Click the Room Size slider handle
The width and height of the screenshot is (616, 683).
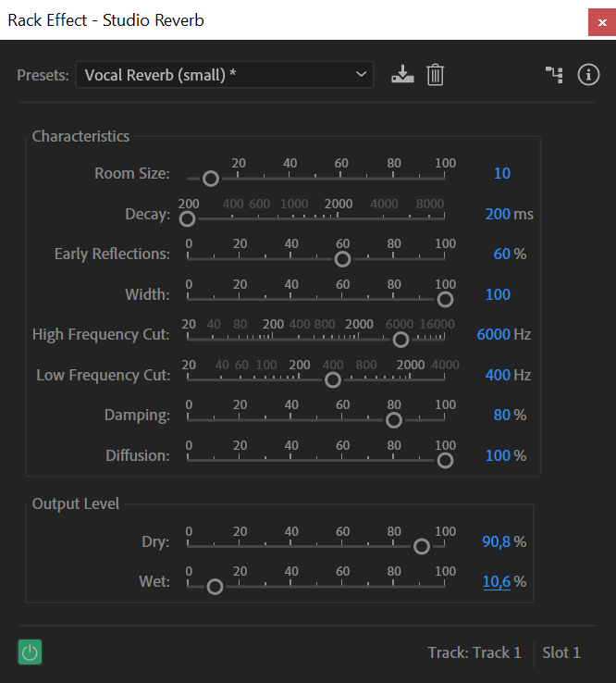pyautogui.click(x=211, y=179)
